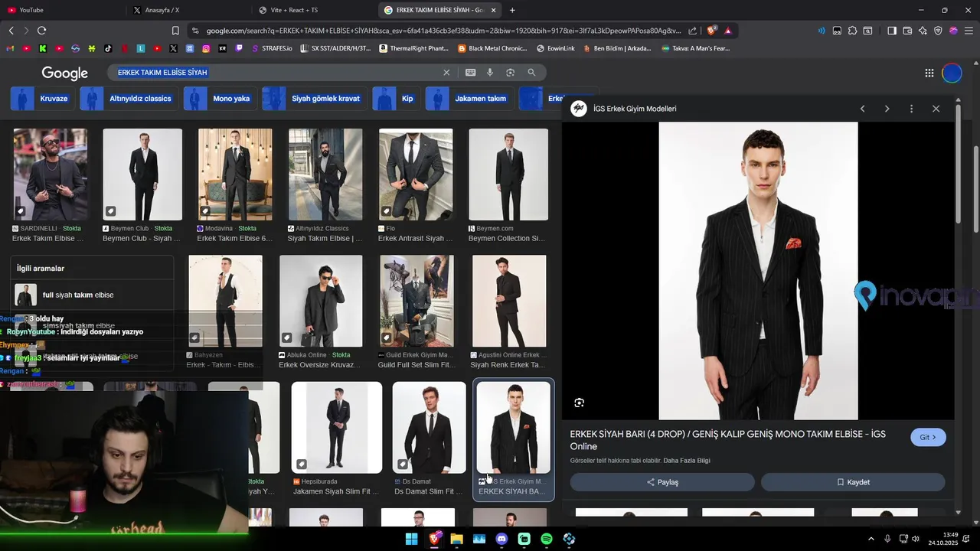This screenshot has width=980, height=551.
Task: Open the Google account avatar
Action: 952,73
